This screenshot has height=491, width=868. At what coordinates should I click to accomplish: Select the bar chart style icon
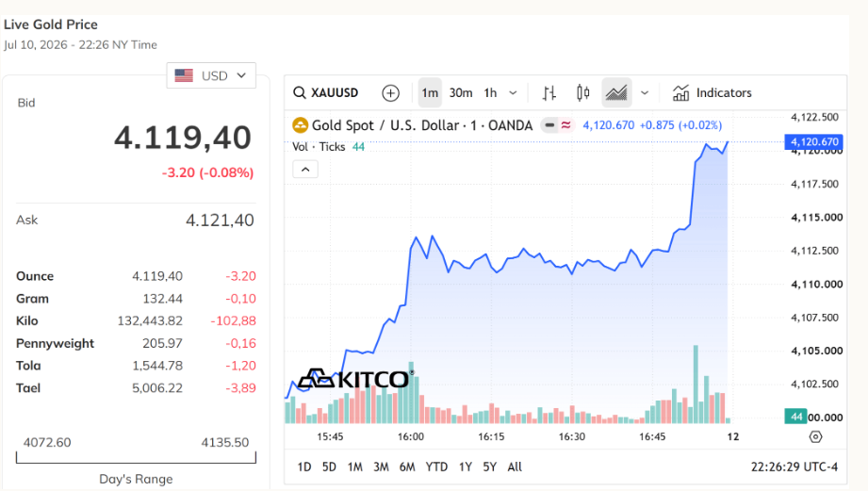(549, 93)
